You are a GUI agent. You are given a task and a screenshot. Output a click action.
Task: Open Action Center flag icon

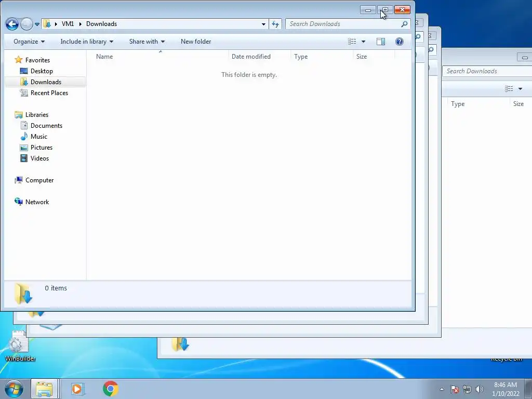(x=454, y=389)
